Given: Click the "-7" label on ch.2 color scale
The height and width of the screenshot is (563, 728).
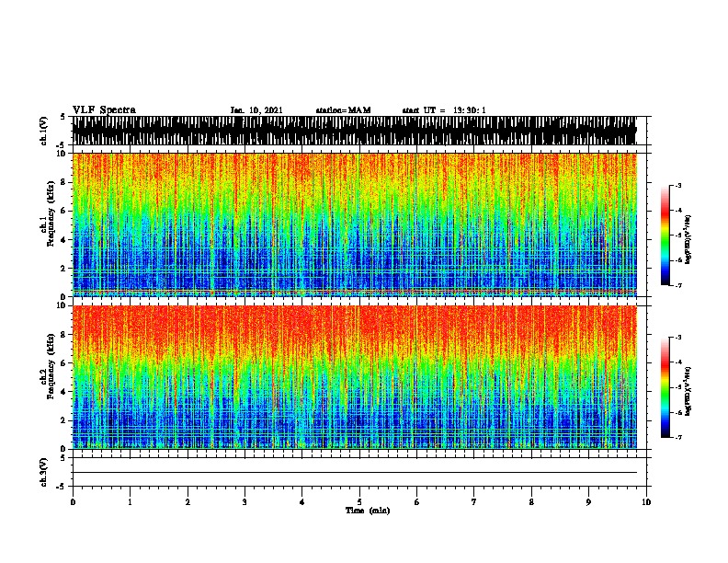Looking at the screenshot, I should coord(677,437).
